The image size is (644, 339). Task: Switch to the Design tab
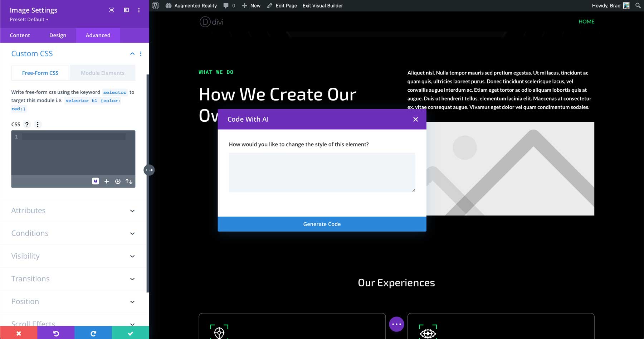(x=58, y=35)
